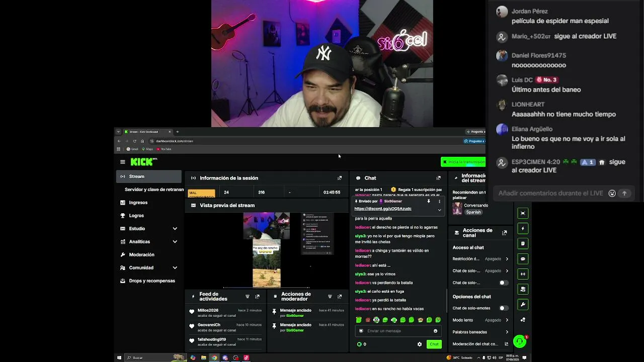Click the Spanish language tag
This screenshot has width=644, height=362.
(473, 212)
